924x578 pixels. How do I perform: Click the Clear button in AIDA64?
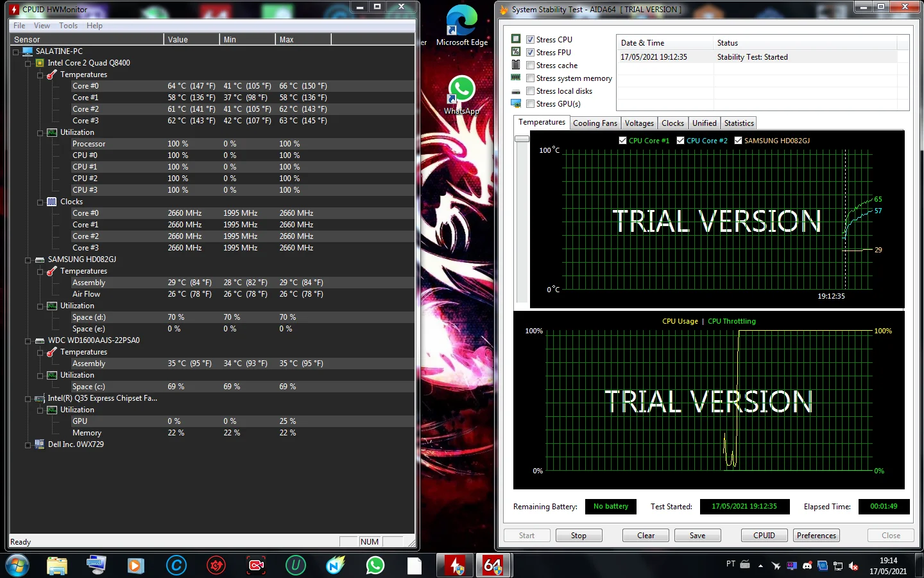click(646, 536)
